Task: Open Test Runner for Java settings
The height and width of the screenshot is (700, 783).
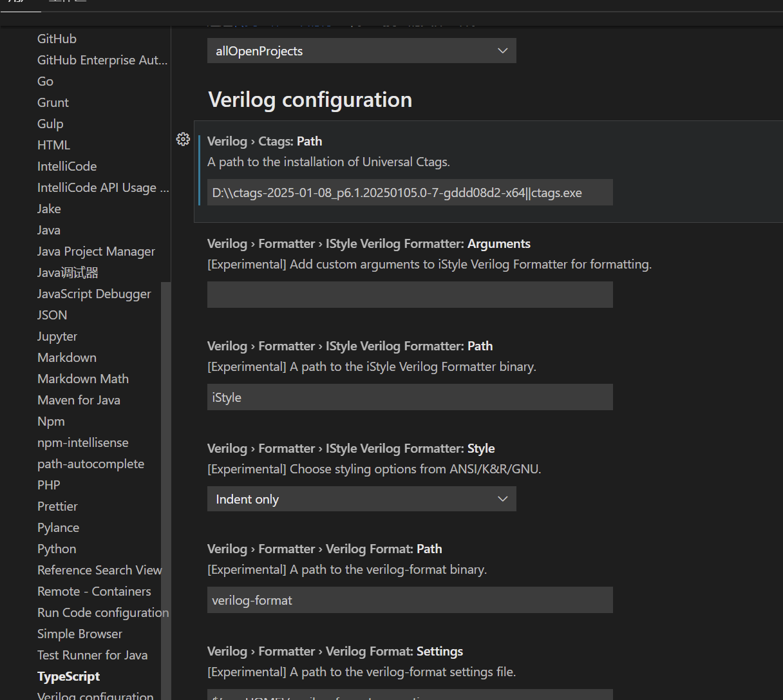Action: [x=92, y=655]
